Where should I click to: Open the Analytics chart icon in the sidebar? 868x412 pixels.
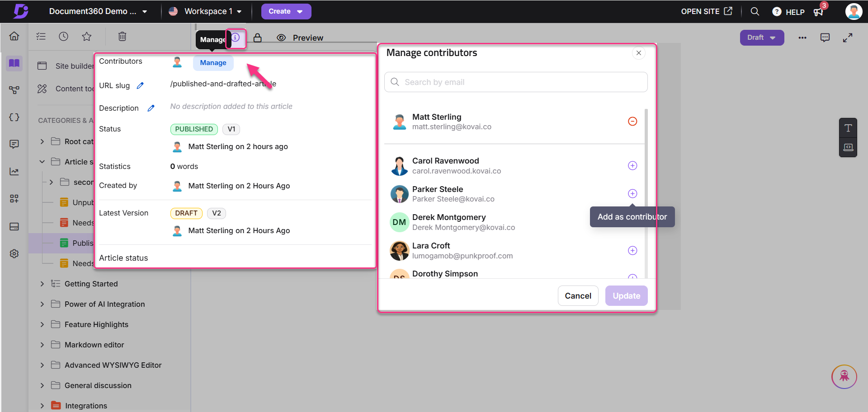coord(14,172)
